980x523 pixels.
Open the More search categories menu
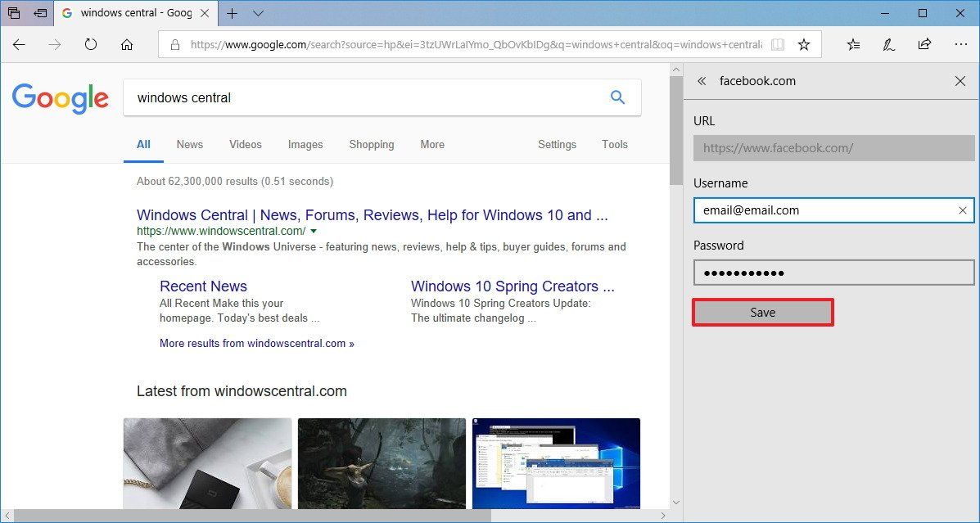[x=431, y=144]
